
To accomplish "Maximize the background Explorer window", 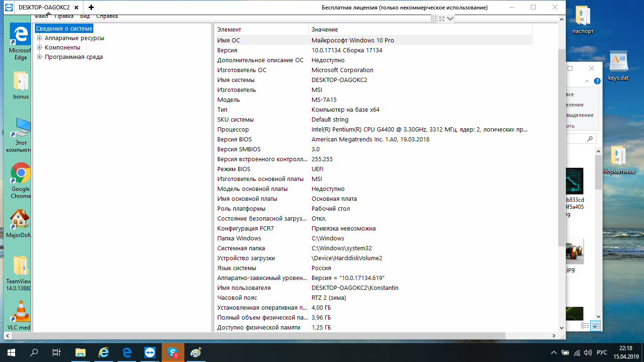I will coord(570,68).
